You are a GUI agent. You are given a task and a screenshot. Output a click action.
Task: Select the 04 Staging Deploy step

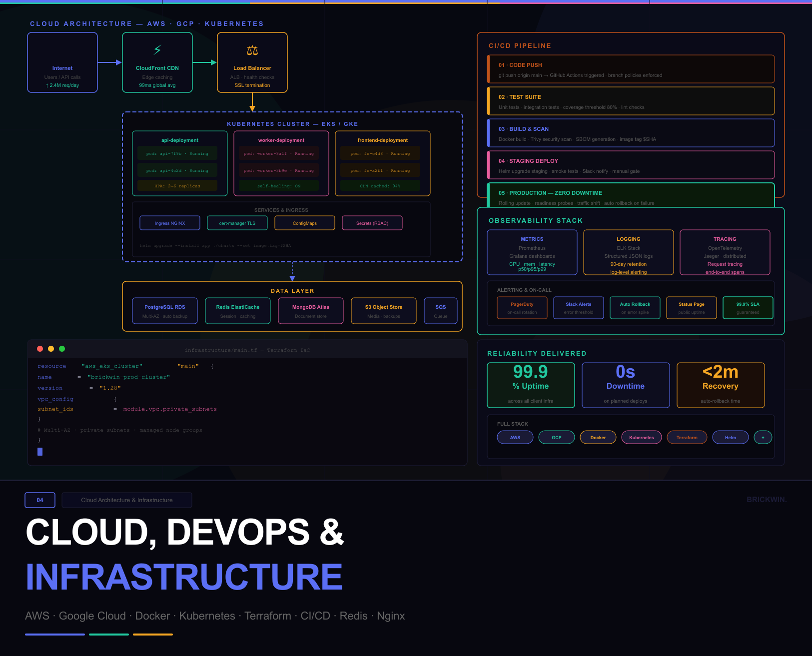tap(631, 165)
